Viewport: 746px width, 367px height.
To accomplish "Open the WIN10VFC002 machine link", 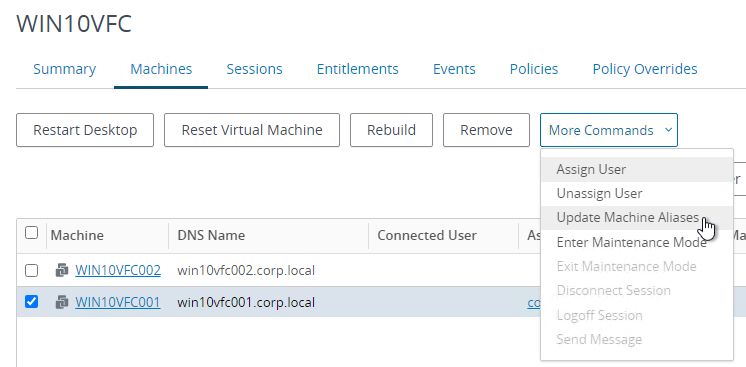I will point(118,271).
